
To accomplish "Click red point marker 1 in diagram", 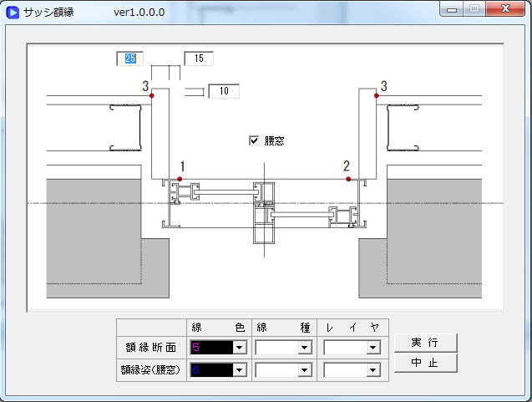I will pos(180,179).
